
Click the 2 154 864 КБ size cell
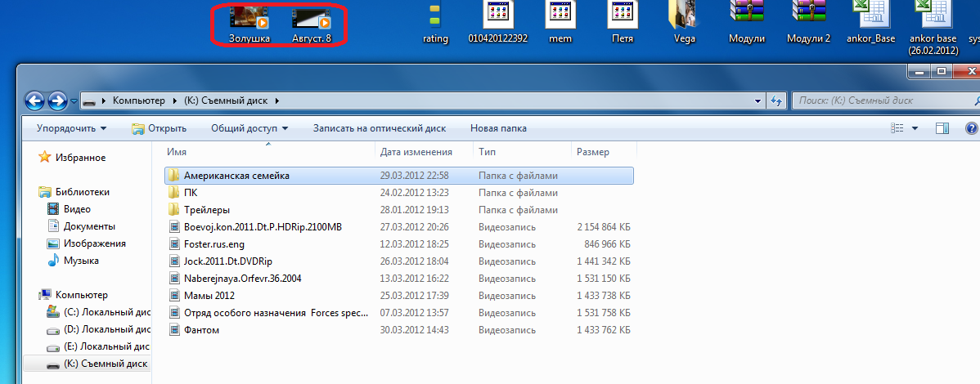click(x=604, y=226)
